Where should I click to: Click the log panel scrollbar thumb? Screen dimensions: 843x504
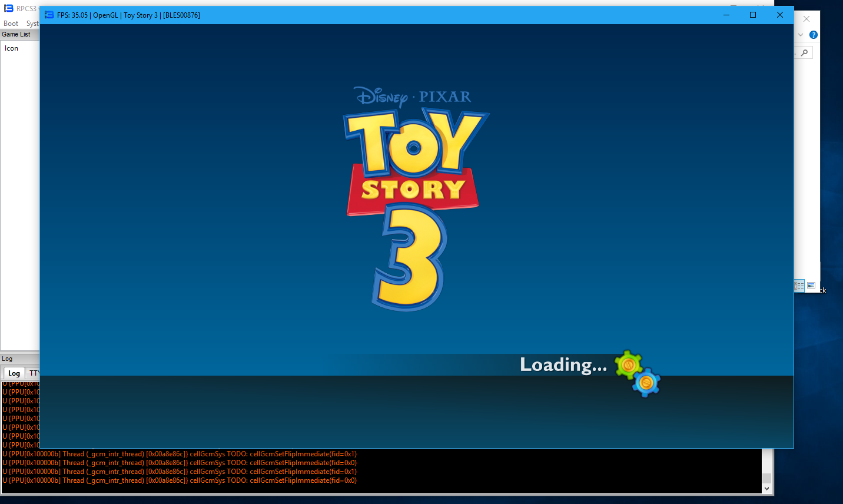tap(766, 478)
